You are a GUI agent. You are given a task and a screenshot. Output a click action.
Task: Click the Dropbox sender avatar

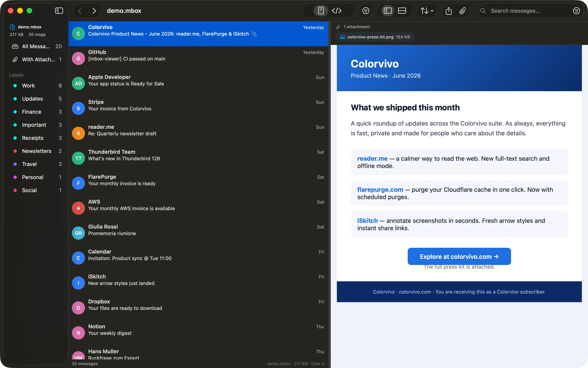click(x=78, y=308)
